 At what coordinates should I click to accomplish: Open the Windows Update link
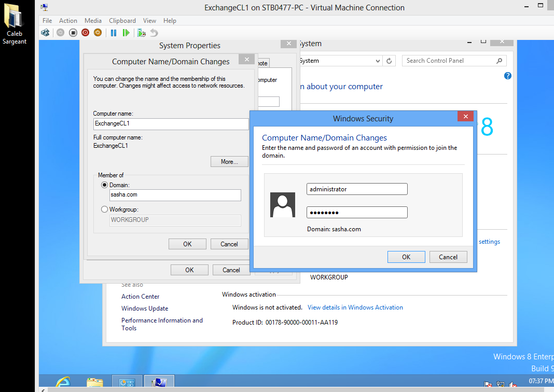pyautogui.click(x=145, y=309)
